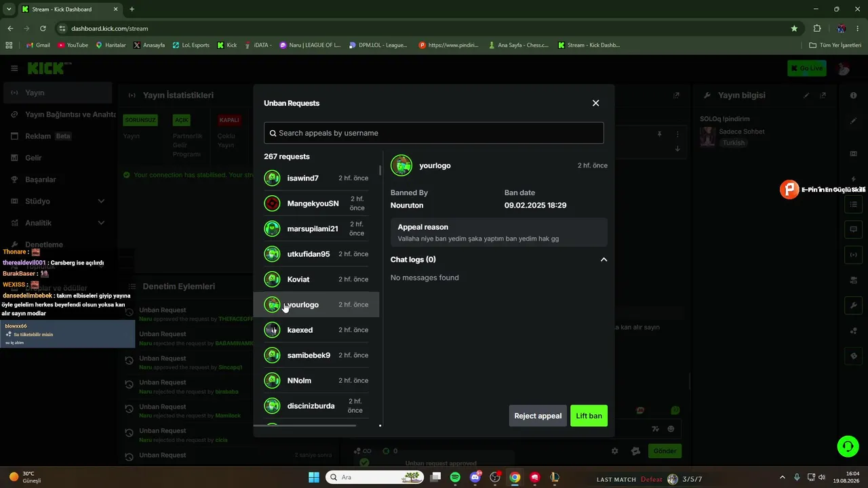Pop out the Yayın bilgisi panel
Image resolution: width=868 pixels, height=488 pixels.
click(823, 96)
